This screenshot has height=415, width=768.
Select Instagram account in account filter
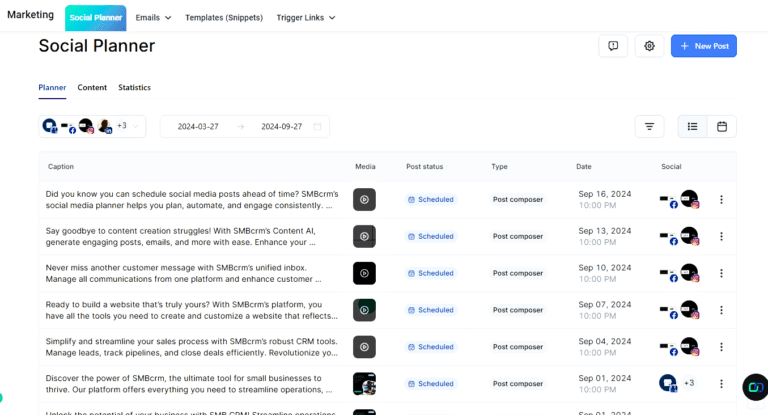(x=86, y=126)
